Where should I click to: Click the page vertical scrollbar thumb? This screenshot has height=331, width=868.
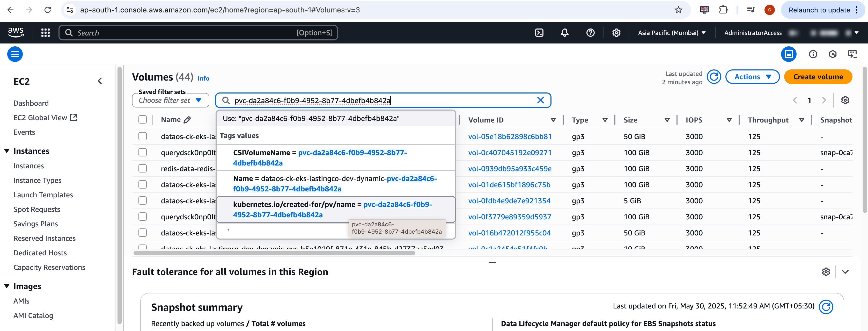click(x=865, y=140)
